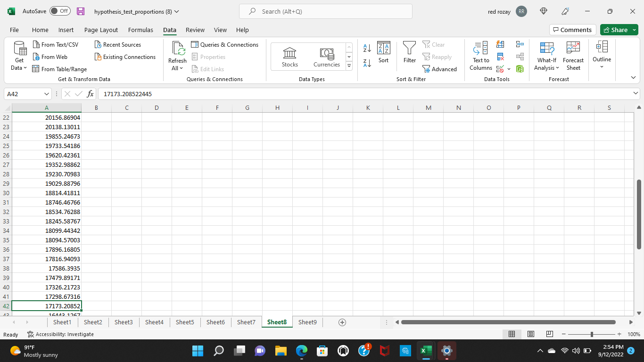644x362 pixels.
Task: Click the Relationships icon
Action: [520, 57]
